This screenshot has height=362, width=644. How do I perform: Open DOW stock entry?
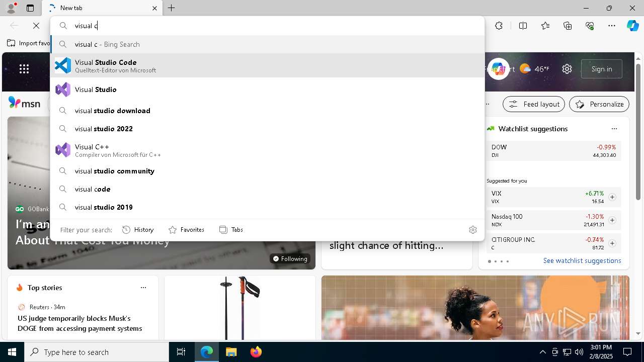(553, 151)
